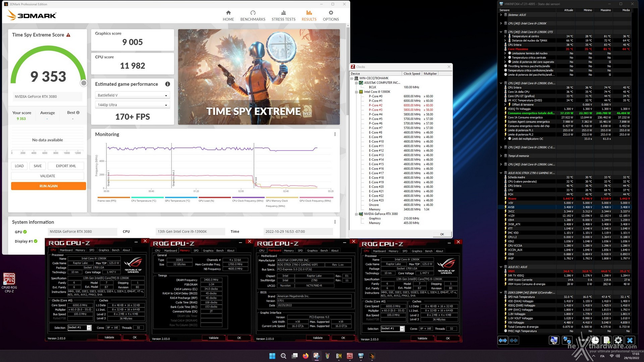
Task: Click the BM taskbar icon
Action: [338, 356]
